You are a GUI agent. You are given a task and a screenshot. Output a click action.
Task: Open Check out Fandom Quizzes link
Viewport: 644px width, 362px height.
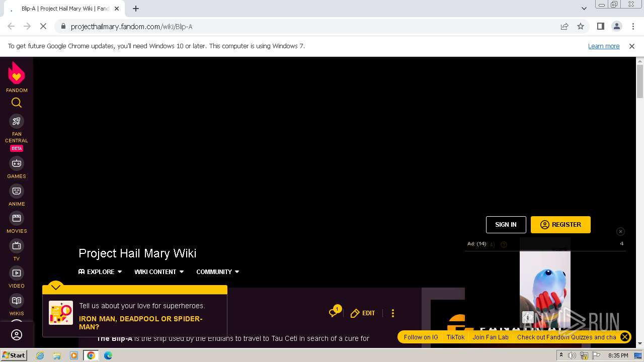coord(567,337)
